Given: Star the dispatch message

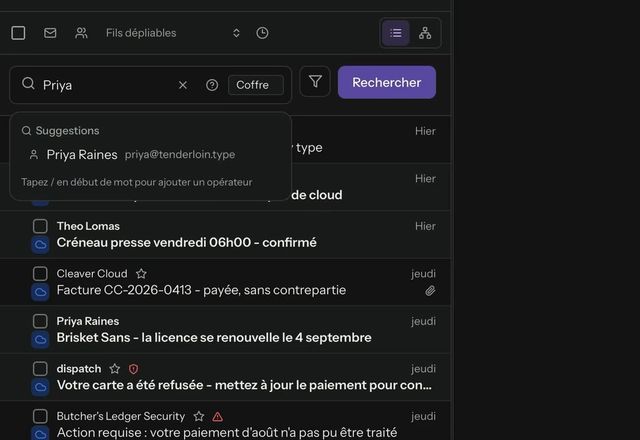Looking at the screenshot, I should (115, 369).
